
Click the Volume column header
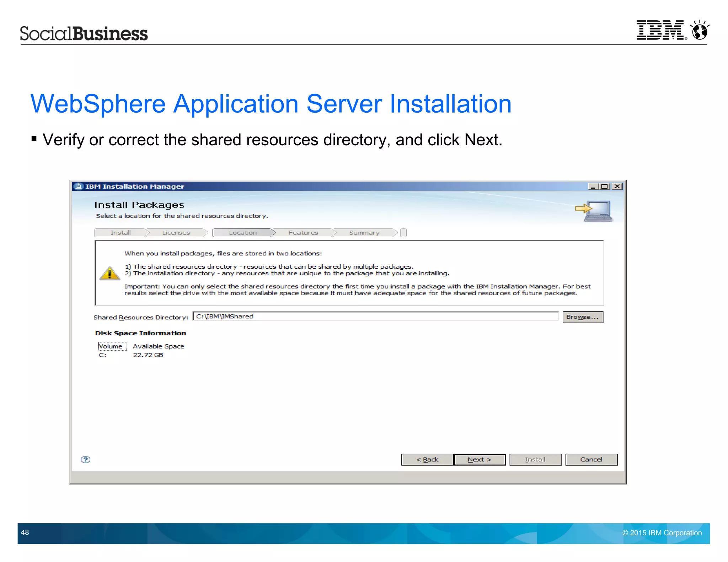pyautogui.click(x=112, y=346)
